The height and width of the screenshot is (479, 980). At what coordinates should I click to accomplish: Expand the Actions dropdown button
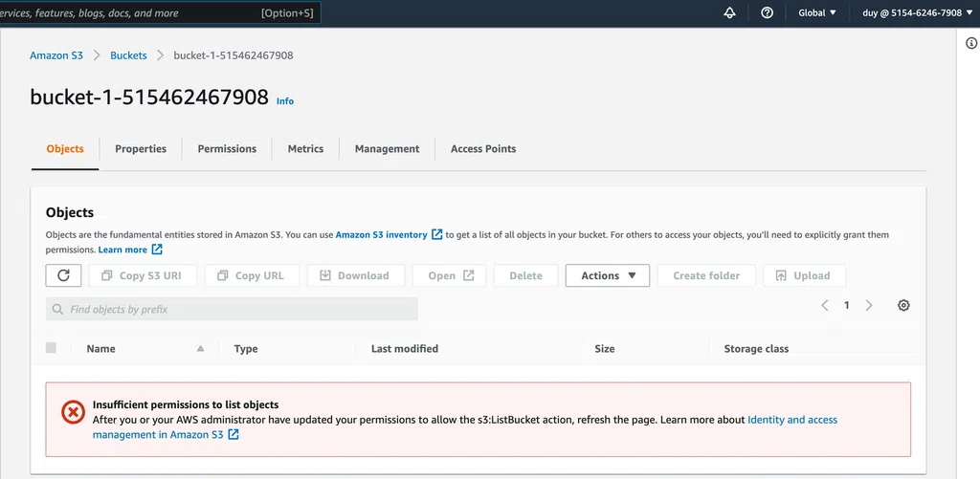pos(608,275)
